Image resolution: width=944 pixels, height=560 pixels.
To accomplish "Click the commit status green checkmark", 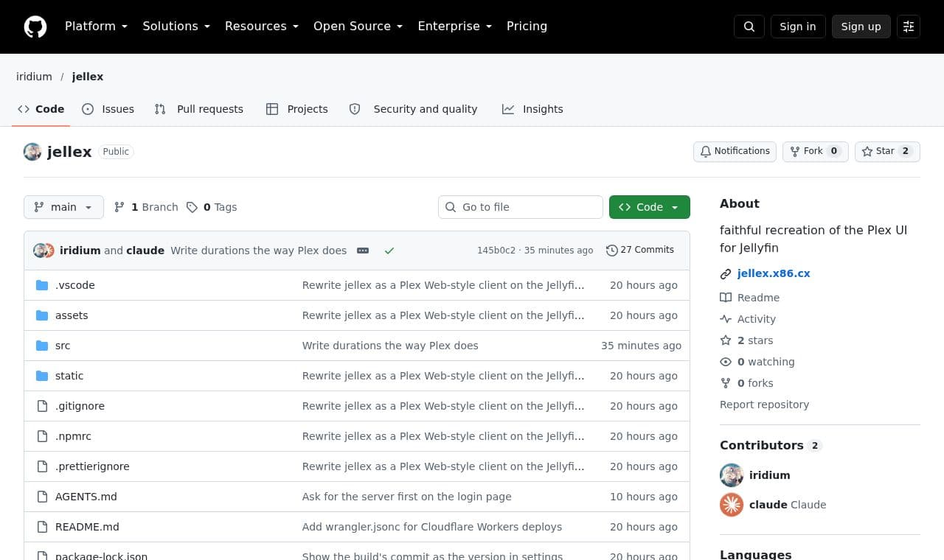I will (x=389, y=251).
